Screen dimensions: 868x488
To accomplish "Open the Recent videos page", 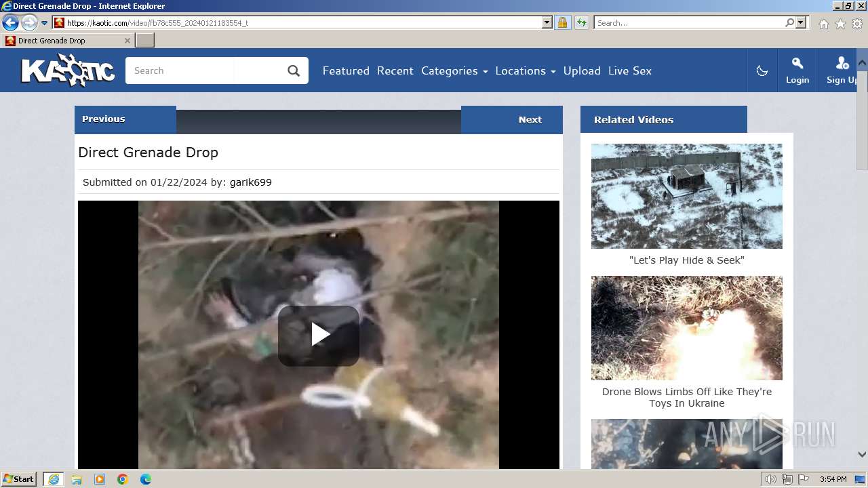I will click(x=395, y=70).
